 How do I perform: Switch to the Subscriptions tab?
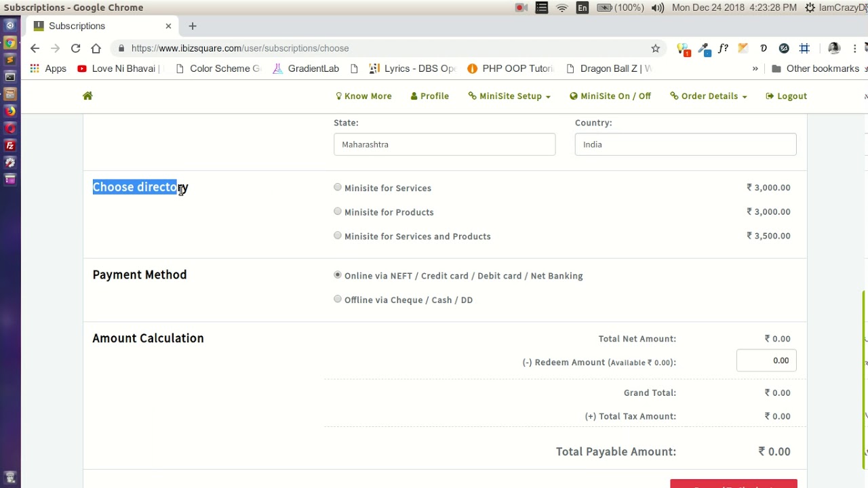click(x=102, y=26)
